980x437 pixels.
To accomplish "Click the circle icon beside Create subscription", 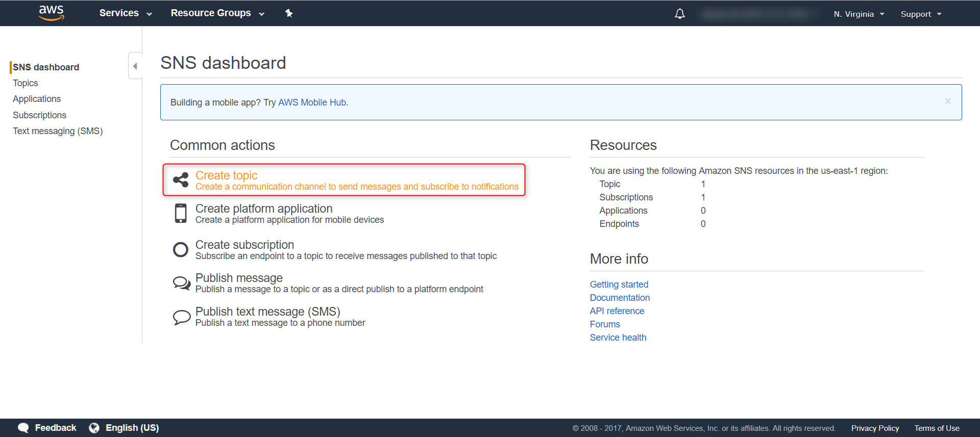I will [181, 249].
